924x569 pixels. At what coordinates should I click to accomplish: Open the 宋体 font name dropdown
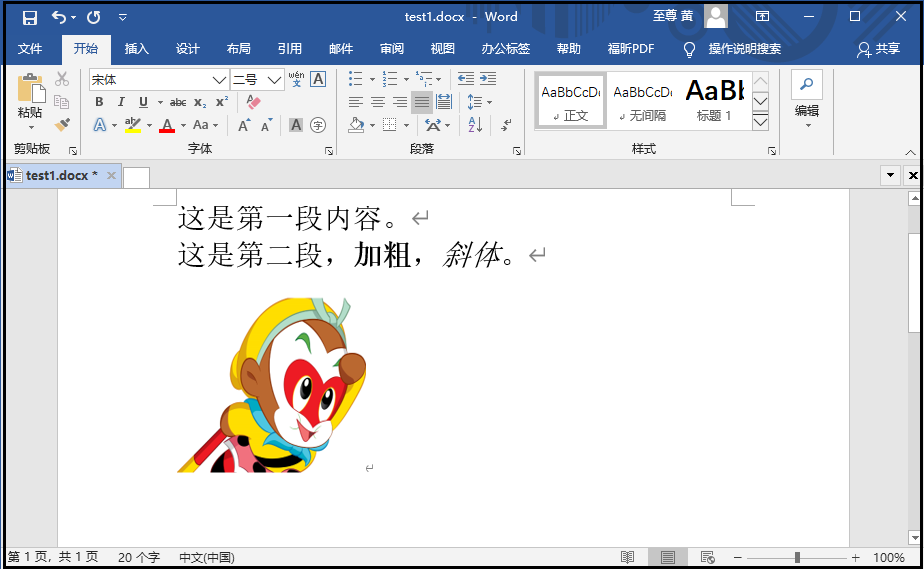click(219, 80)
